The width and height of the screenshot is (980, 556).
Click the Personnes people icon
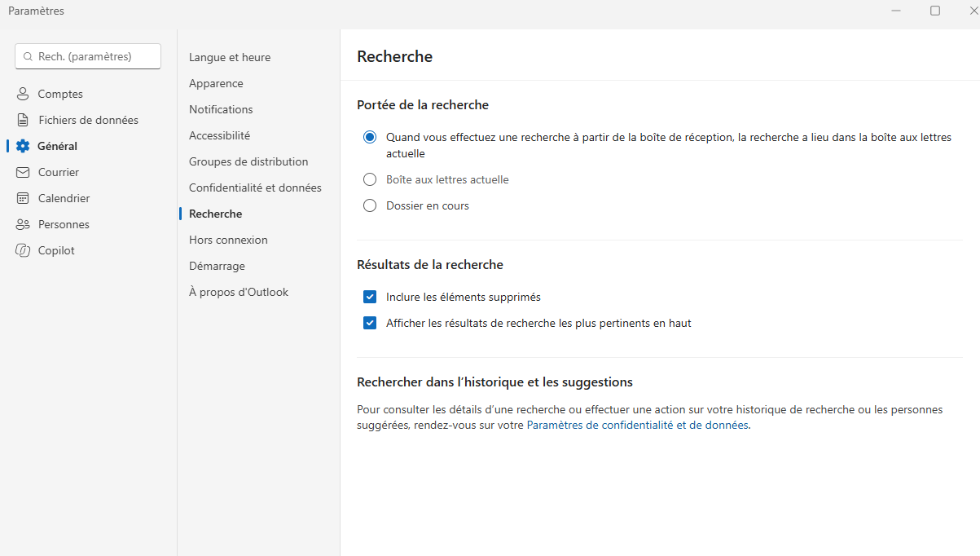[23, 224]
